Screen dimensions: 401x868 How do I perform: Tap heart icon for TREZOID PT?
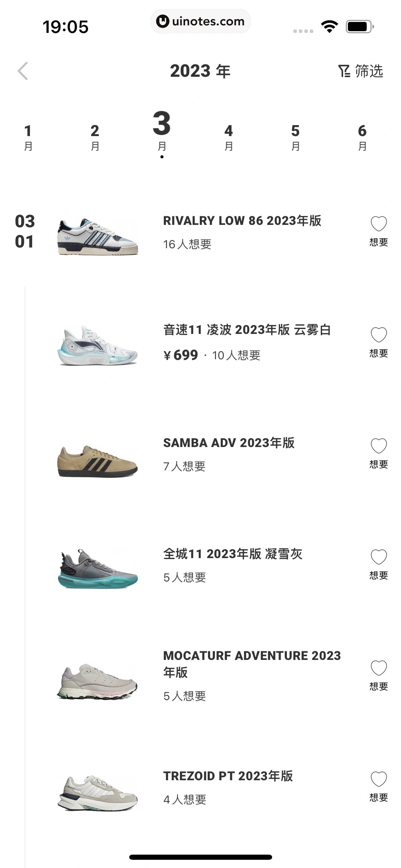click(x=379, y=779)
